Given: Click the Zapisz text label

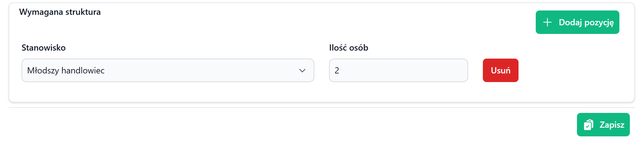Looking at the screenshot, I should click(612, 125).
